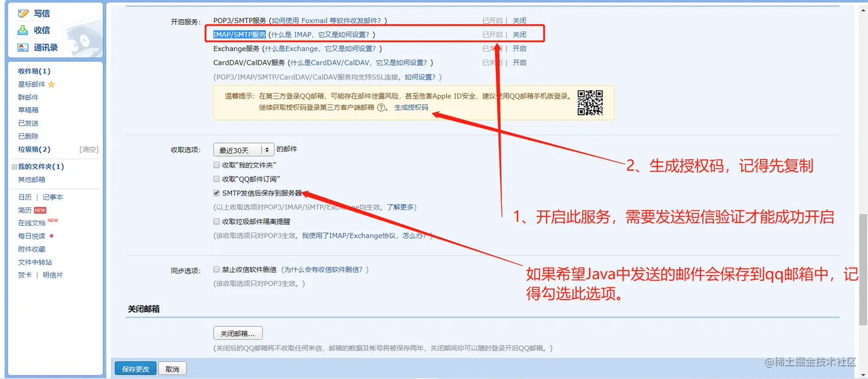Click the 收信 receive mail icon
The height and width of the screenshot is (379, 868).
point(23,30)
